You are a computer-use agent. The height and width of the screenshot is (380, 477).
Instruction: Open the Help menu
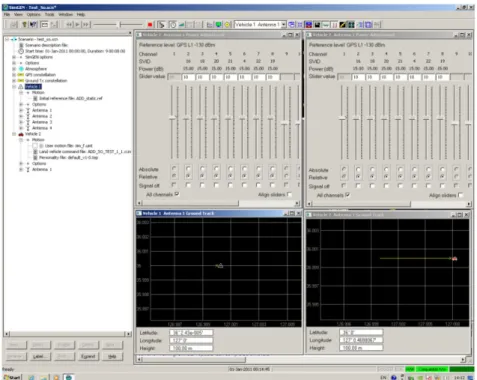(x=81, y=14)
